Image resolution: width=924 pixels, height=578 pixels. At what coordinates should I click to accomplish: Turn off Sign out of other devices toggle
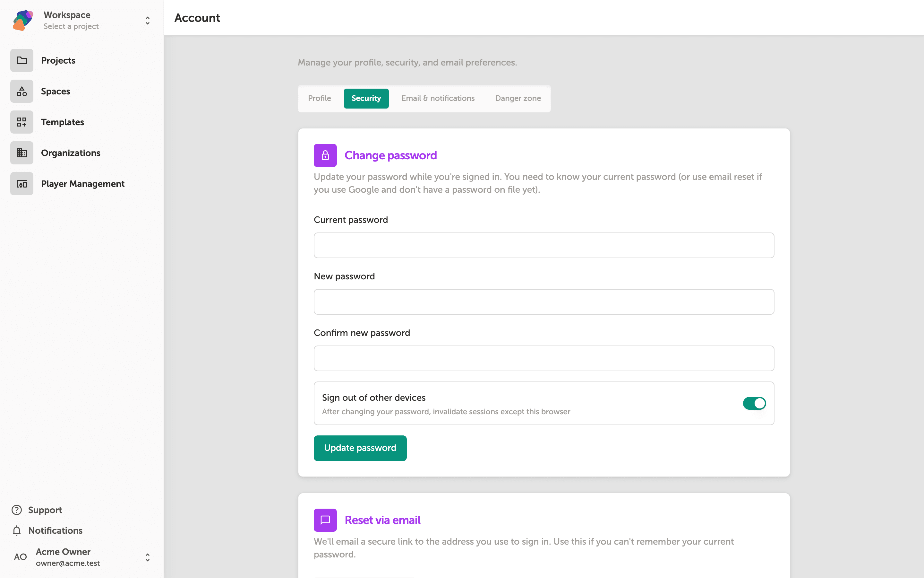point(754,403)
